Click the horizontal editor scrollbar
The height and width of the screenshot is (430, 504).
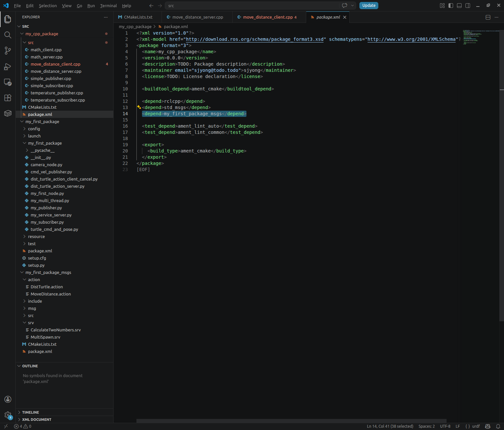(291, 421)
